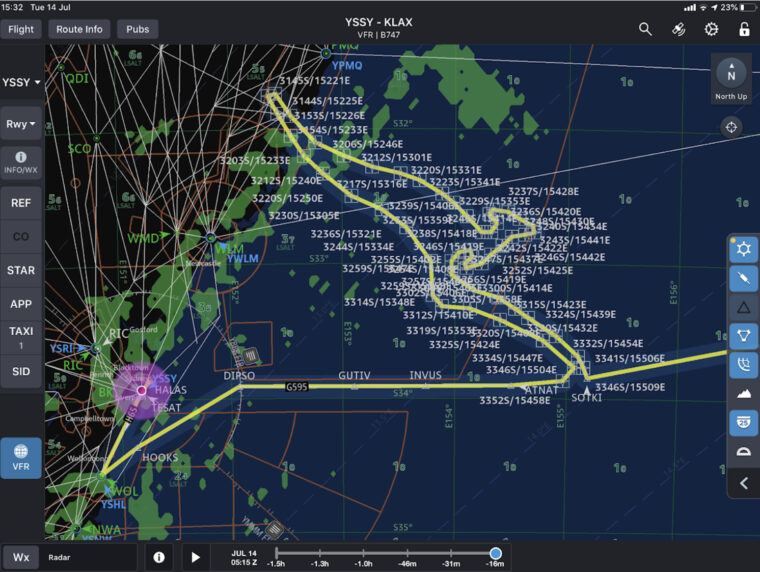Open the search magnifier in the top bar

(645, 29)
